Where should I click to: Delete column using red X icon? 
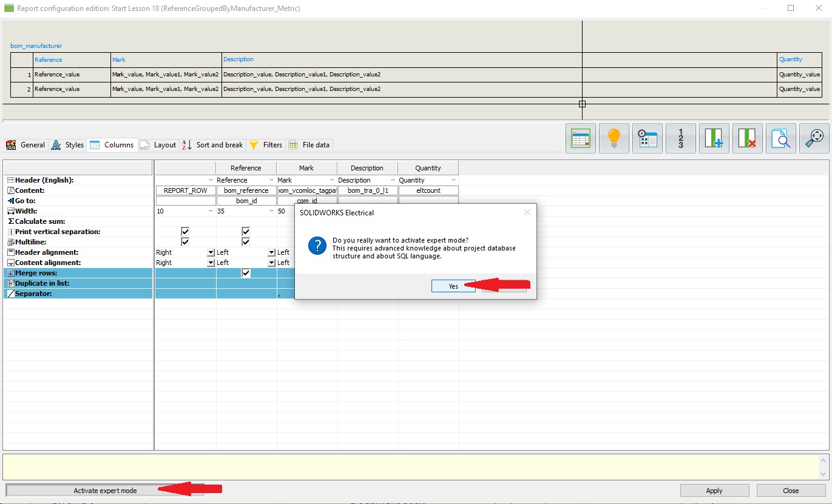click(x=747, y=138)
